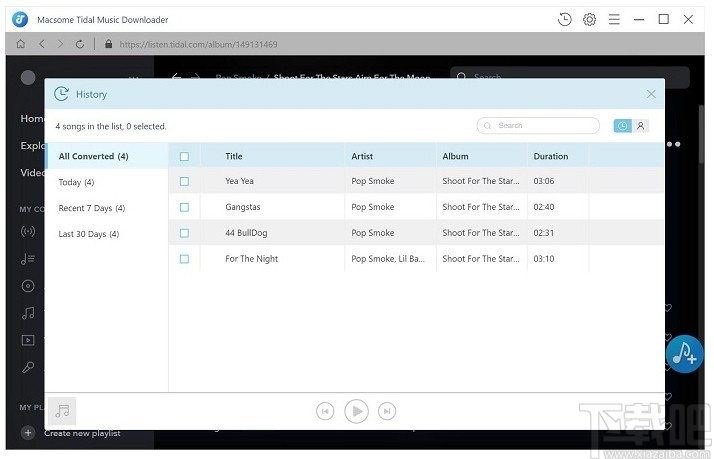
Task: Click artist 'Pop Smoke, Lil Ba...' cell
Action: pos(388,259)
